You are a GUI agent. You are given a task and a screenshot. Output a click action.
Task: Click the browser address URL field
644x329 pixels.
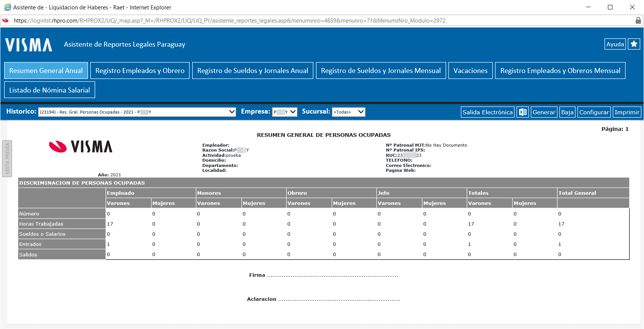[x=323, y=20]
